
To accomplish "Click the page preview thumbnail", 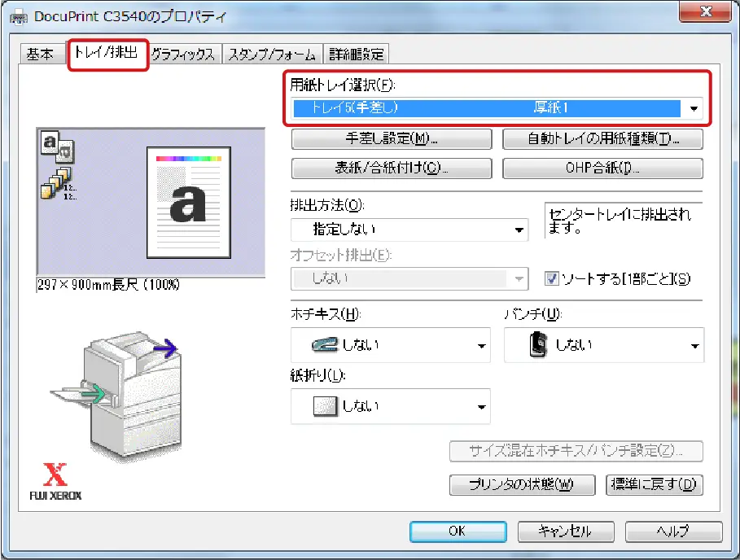I will coord(189,203).
